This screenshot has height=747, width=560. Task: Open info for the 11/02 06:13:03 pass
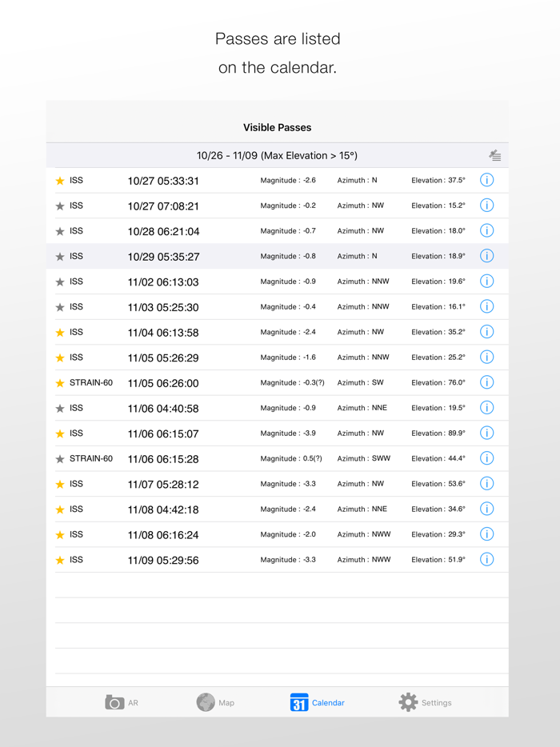486,281
